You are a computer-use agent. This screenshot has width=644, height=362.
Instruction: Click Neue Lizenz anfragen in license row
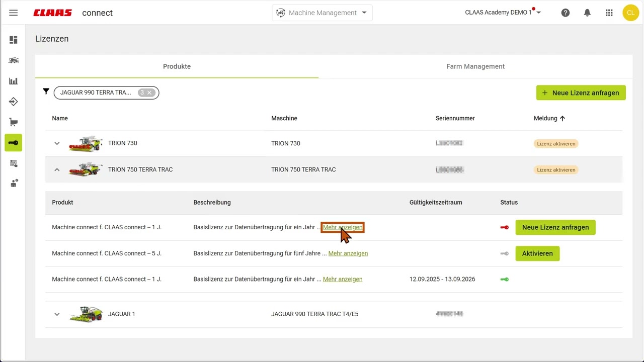pos(555,227)
